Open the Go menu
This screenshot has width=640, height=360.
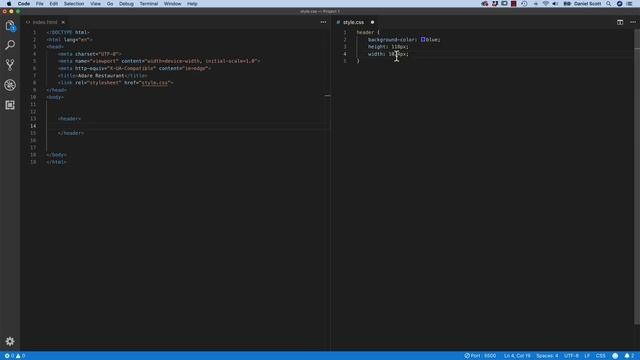[x=110, y=4]
